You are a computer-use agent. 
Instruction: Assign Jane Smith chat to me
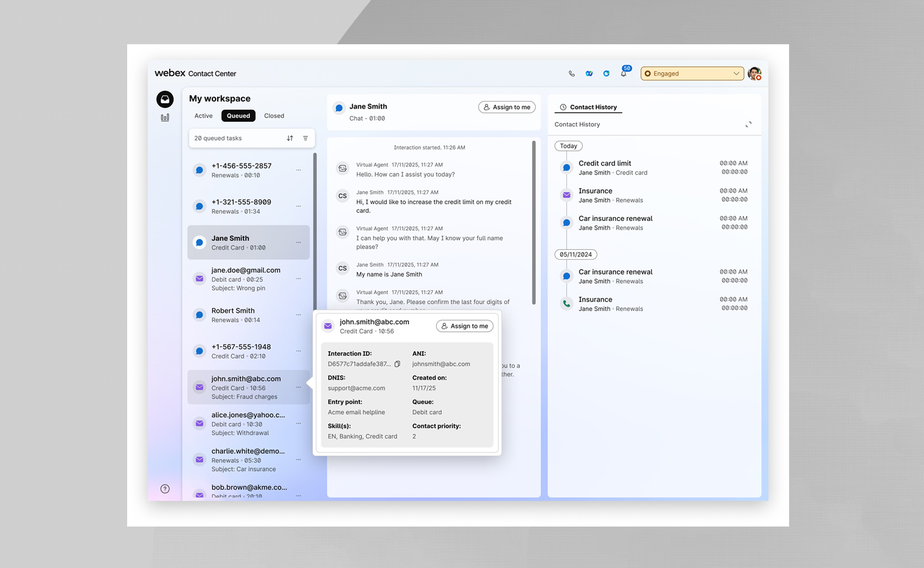pos(506,107)
